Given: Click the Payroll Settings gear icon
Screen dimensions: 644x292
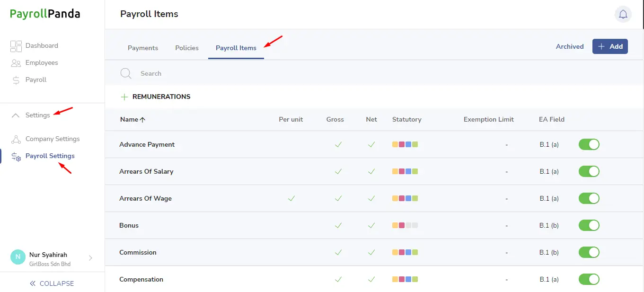Looking at the screenshot, I should tap(16, 157).
